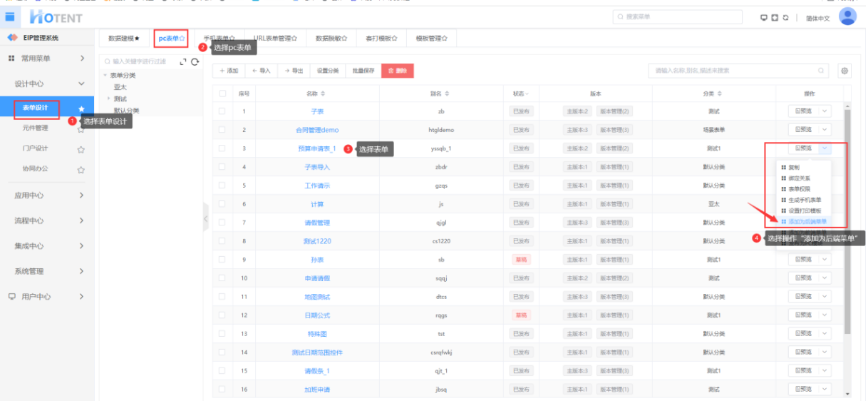Toggle the select-all checkbox in table header
Screen dimensions: 868x401
tap(223, 93)
